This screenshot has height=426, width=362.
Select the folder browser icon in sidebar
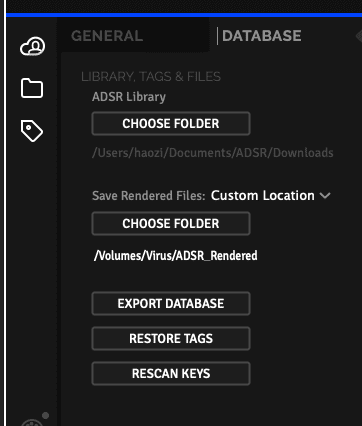[x=32, y=88]
